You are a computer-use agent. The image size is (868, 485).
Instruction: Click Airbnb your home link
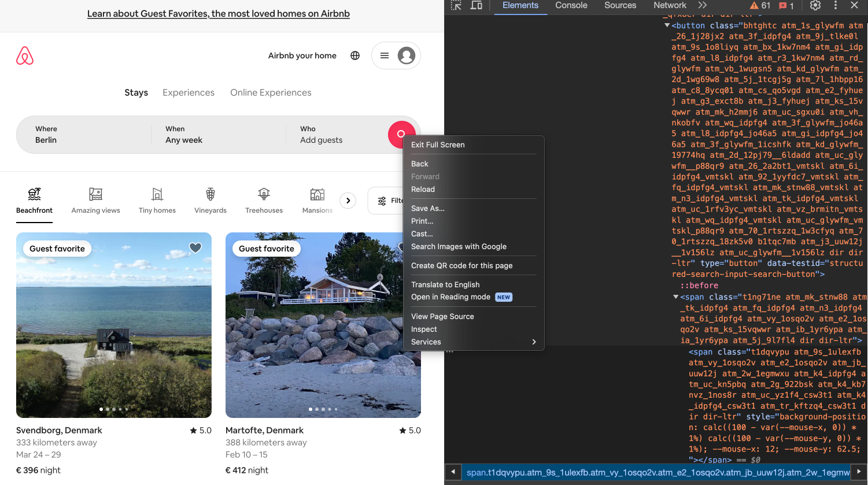[x=302, y=55]
